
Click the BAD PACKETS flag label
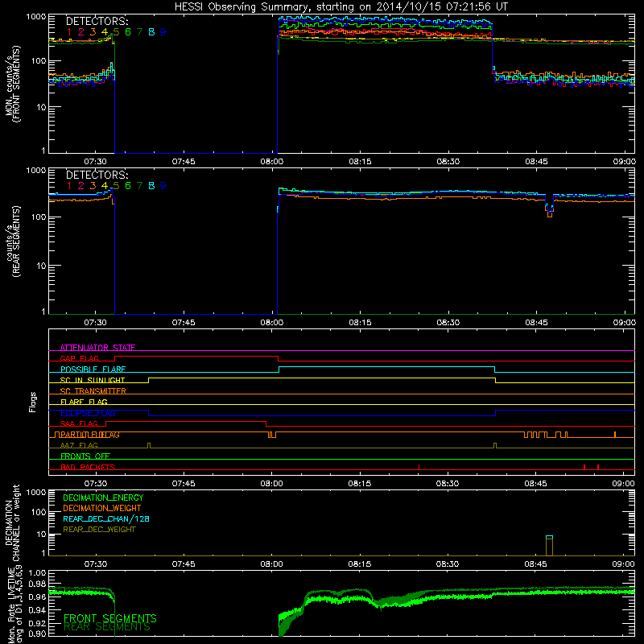click(88, 467)
